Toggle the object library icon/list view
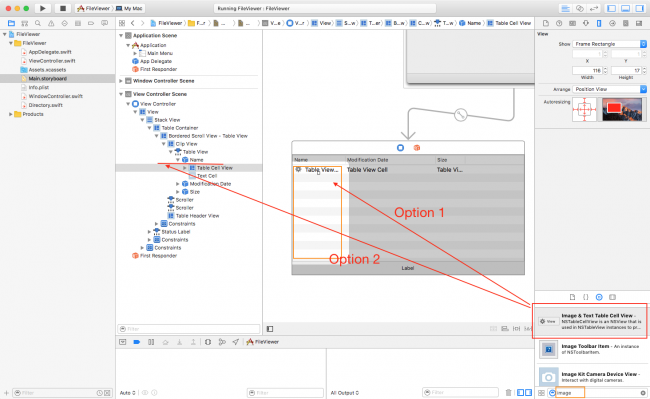This screenshot has width=650, height=399. tap(541, 392)
